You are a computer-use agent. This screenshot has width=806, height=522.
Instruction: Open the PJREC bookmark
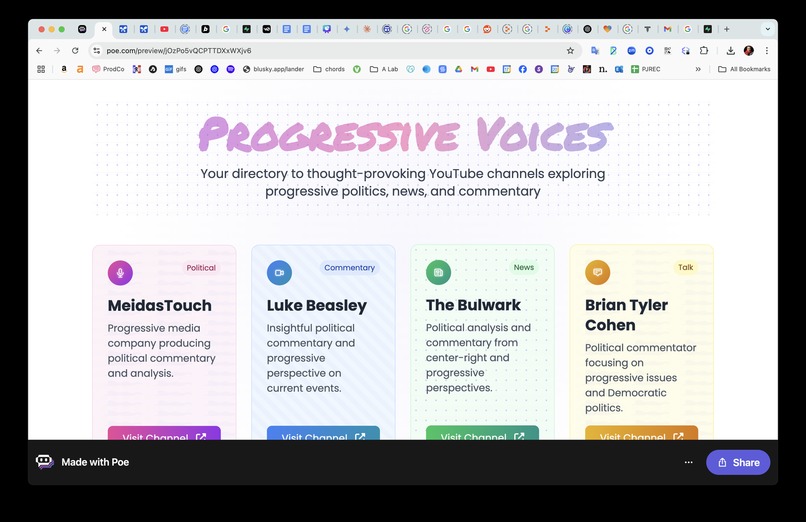click(646, 69)
